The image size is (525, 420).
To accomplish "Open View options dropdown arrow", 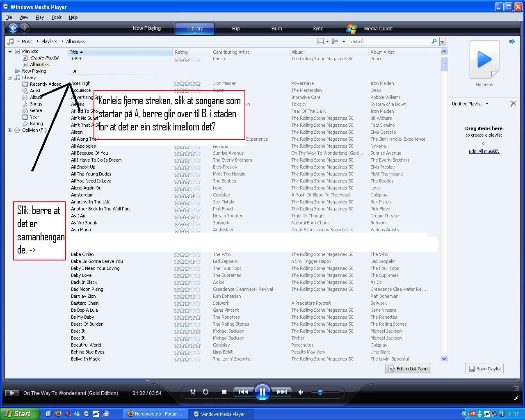I will coord(344,41).
